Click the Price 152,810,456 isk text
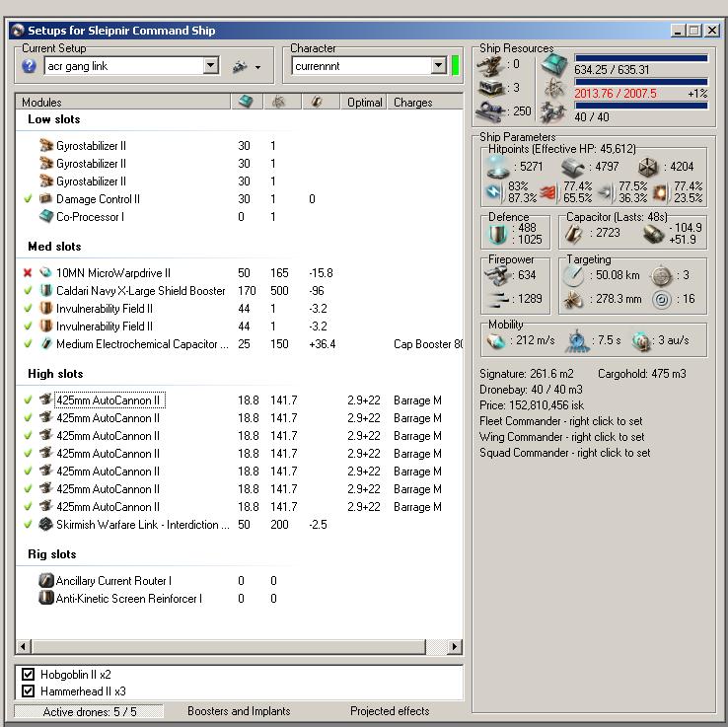Screen dimensions: 728x727 (x=532, y=405)
